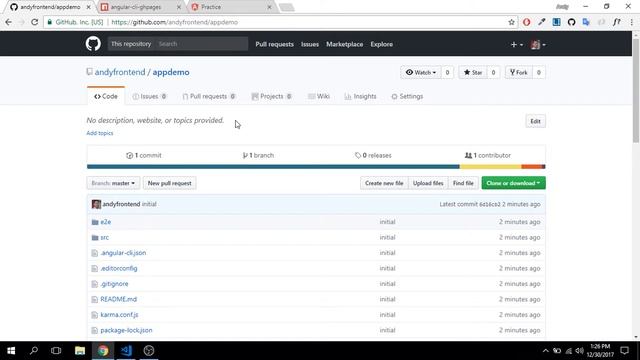Open the appdemo repository name link
Viewport: 640px width, 360px height.
[171, 72]
